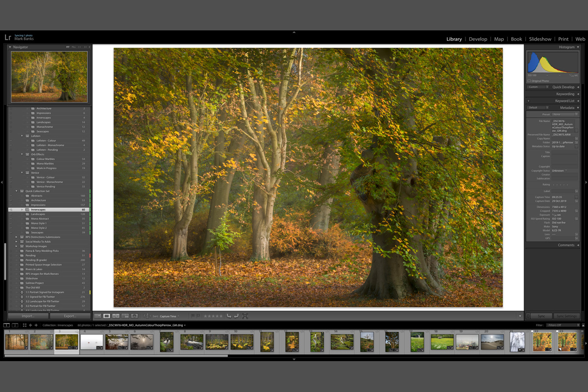Switch to Grid view in the toolbar
The width and height of the screenshot is (588, 392).
[98, 317]
